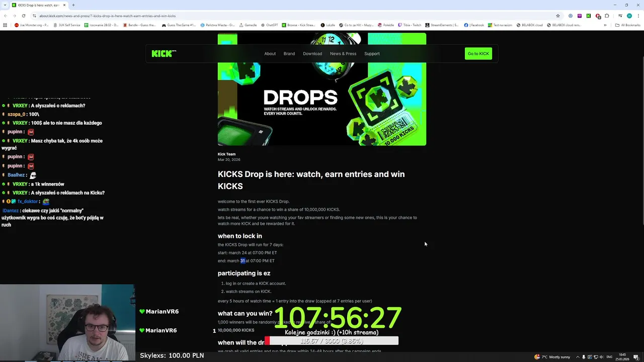Image resolution: width=644 pixels, height=362 pixels.
Task: Open first BELABOX cloud bookmark
Action: click(529, 25)
